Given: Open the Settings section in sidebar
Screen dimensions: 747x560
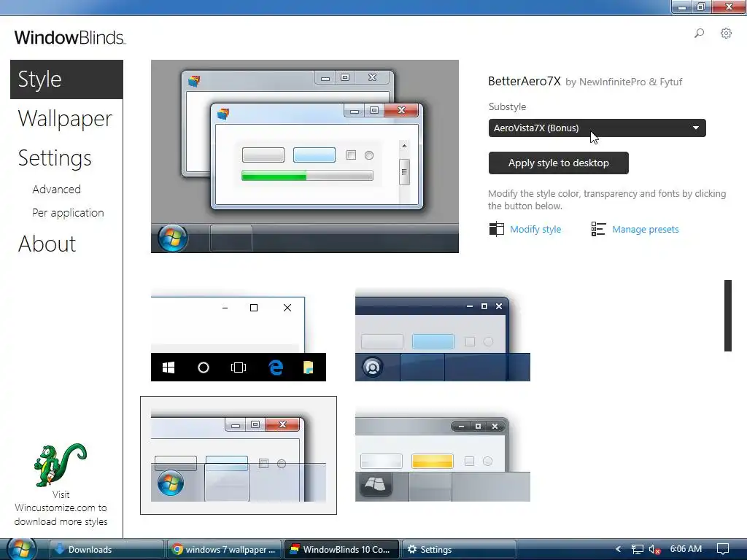Looking at the screenshot, I should (x=55, y=158).
